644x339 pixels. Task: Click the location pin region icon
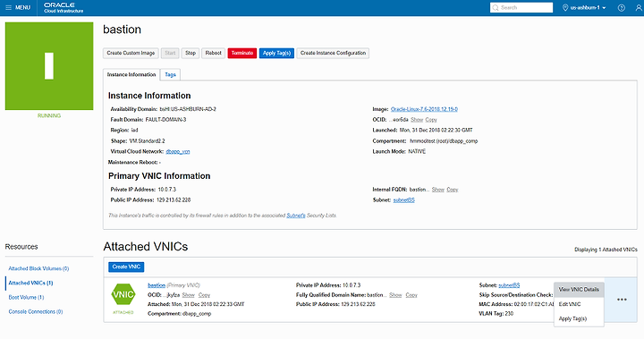pos(565,8)
